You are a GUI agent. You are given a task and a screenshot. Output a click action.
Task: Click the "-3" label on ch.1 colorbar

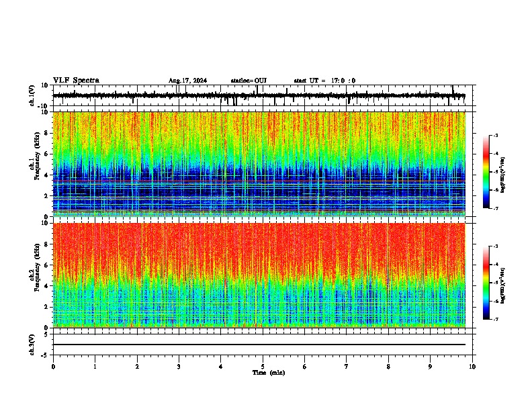495,135
